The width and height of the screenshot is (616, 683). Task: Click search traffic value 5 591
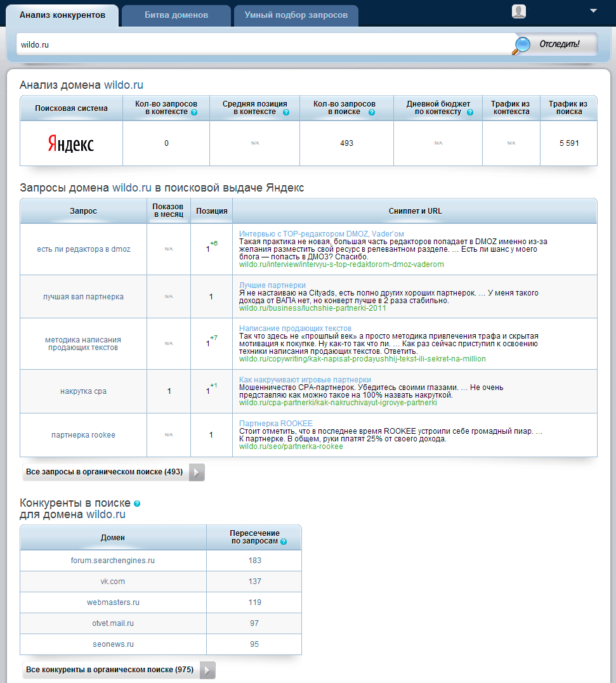[569, 143]
